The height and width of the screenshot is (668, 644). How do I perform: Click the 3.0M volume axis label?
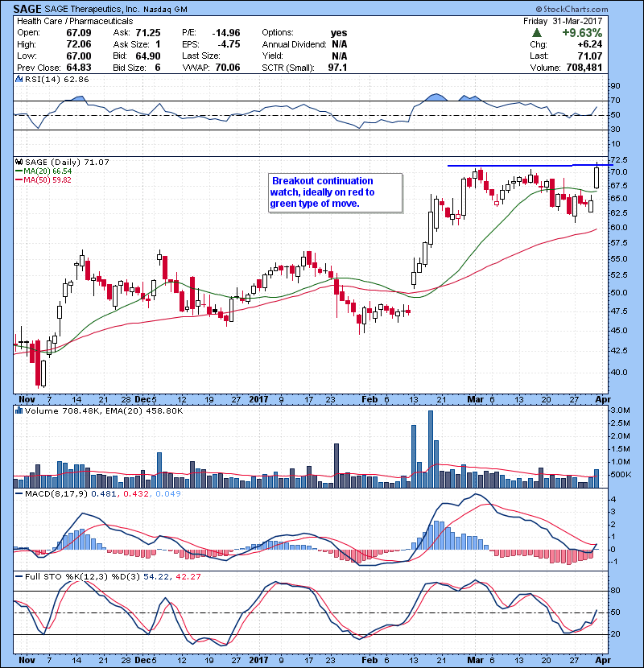(620, 410)
